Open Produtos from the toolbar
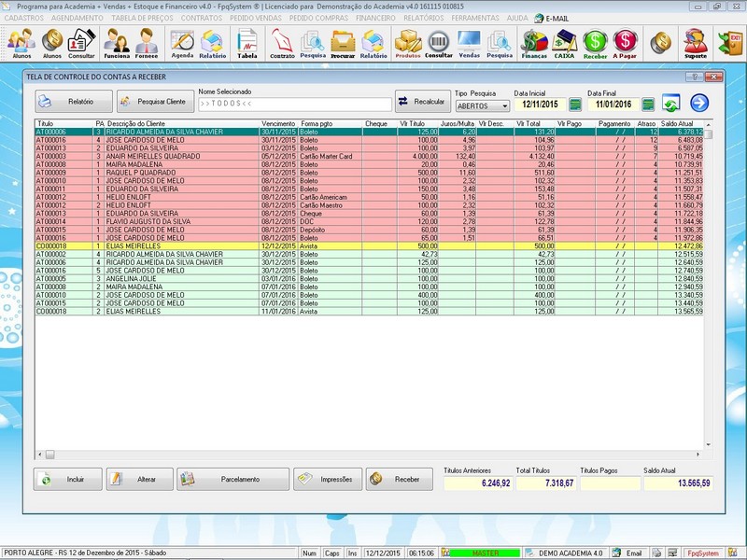 [407, 43]
